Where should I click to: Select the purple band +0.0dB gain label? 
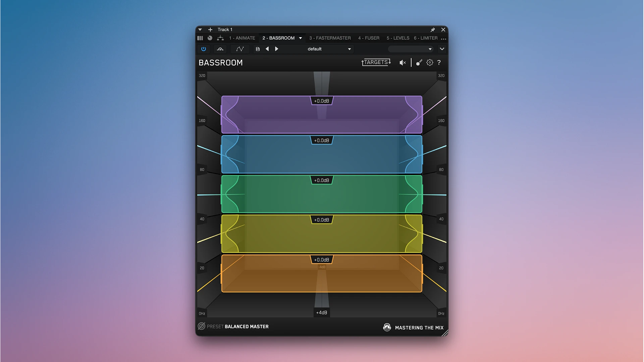322,101
